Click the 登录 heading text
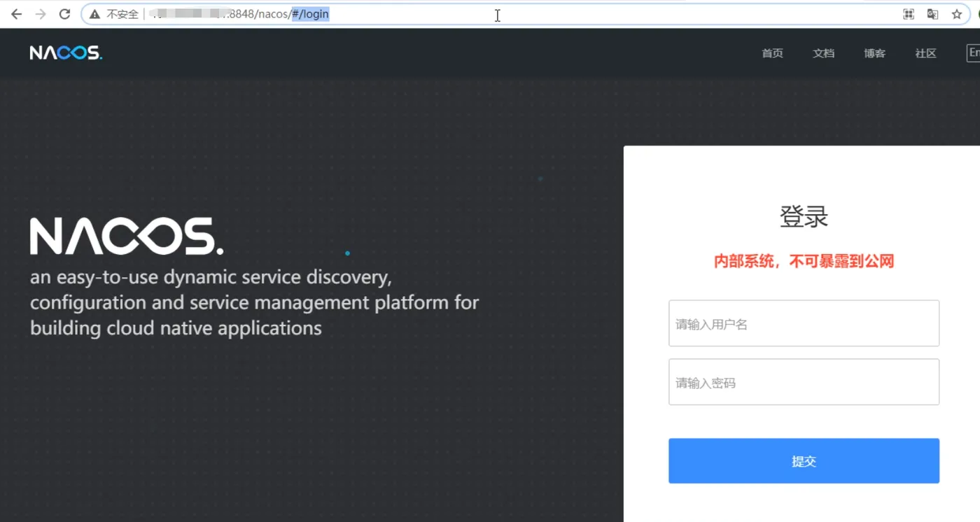This screenshot has height=522, width=980. point(804,216)
